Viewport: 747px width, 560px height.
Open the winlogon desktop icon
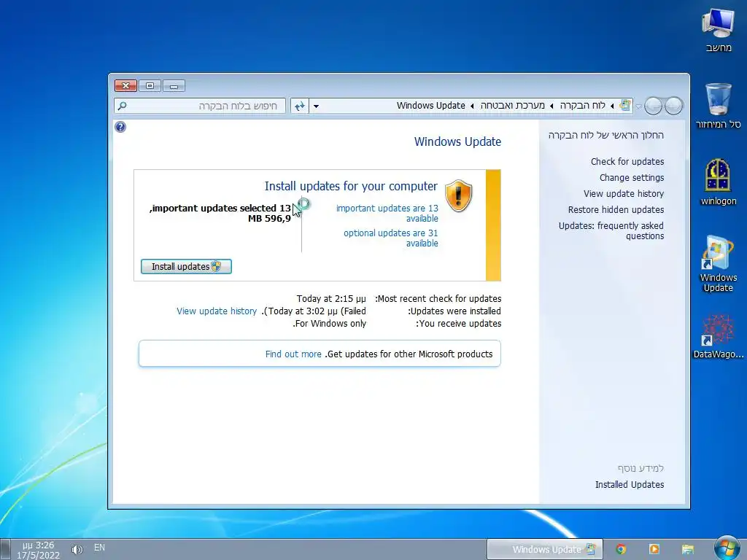pyautogui.click(x=719, y=182)
